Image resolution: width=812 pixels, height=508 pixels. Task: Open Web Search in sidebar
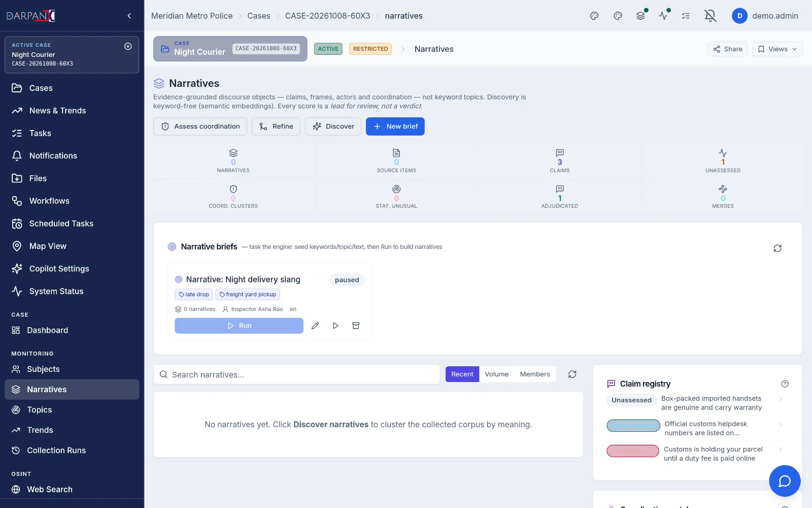(72, 490)
